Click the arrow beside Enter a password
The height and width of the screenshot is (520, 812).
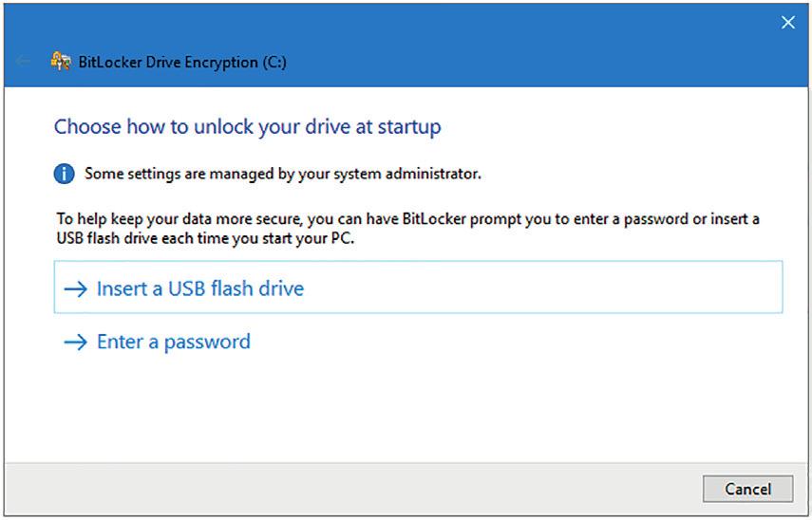[x=76, y=342]
